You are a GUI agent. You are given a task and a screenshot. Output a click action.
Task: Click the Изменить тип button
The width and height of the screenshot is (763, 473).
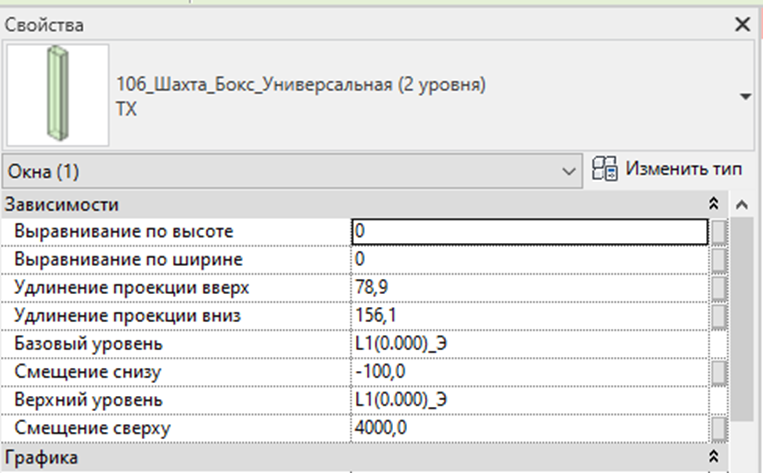[x=667, y=169]
